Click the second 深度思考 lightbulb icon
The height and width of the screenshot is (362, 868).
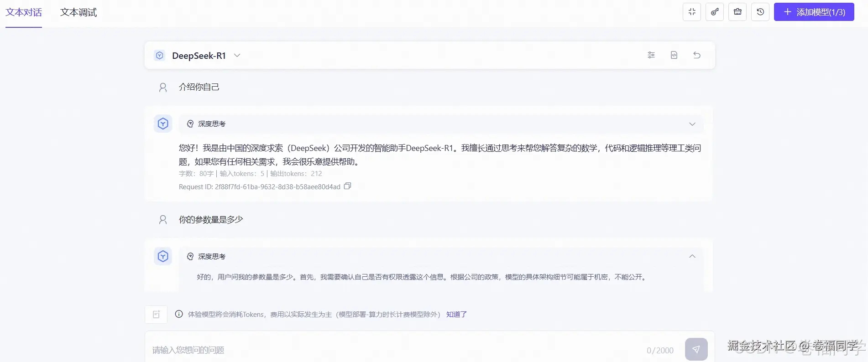[x=190, y=257]
